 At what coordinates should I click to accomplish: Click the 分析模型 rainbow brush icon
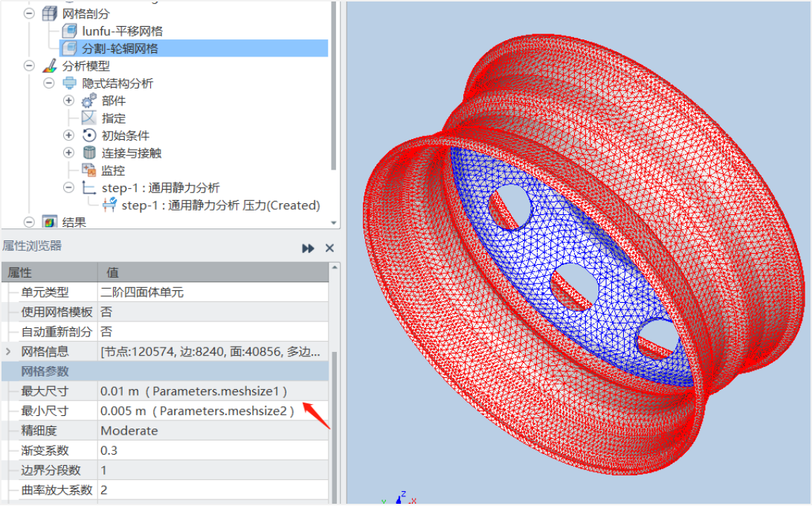(x=49, y=65)
